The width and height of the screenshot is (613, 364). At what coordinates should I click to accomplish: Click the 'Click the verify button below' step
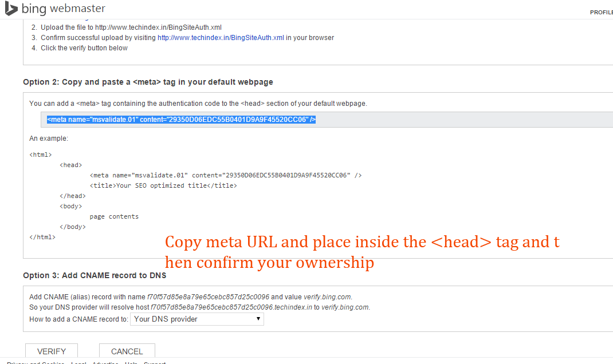pyautogui.click(x=84, y=48)
